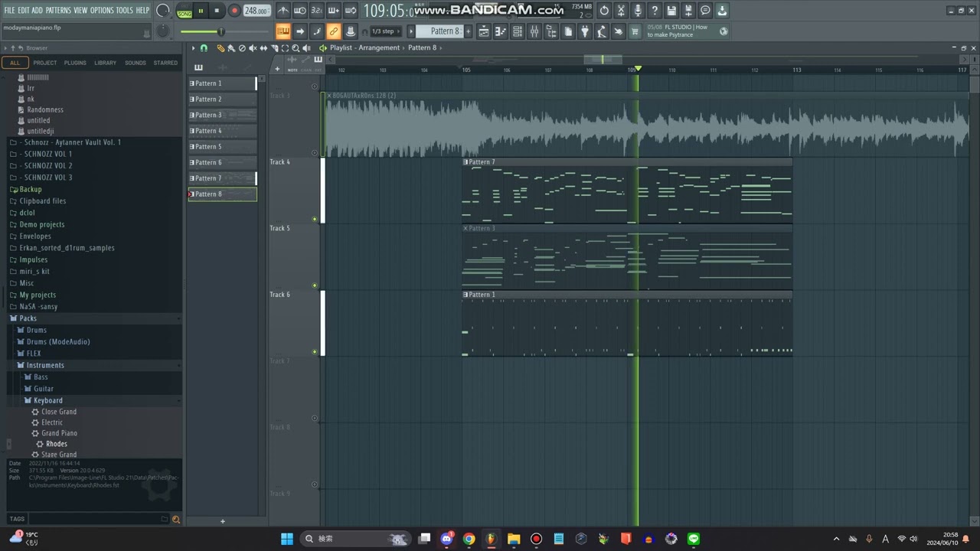Viewport: 980px width, 551px height.
Task: Select the Rhodes preset in browser
Action: point(57,444)
